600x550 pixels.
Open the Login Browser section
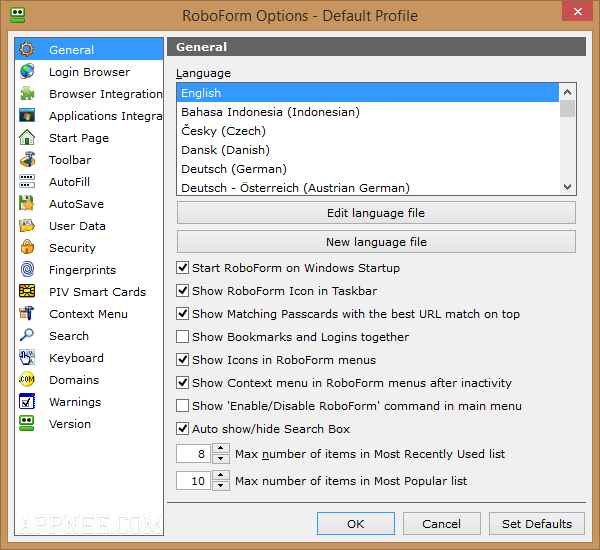click(x=89, y=72)
